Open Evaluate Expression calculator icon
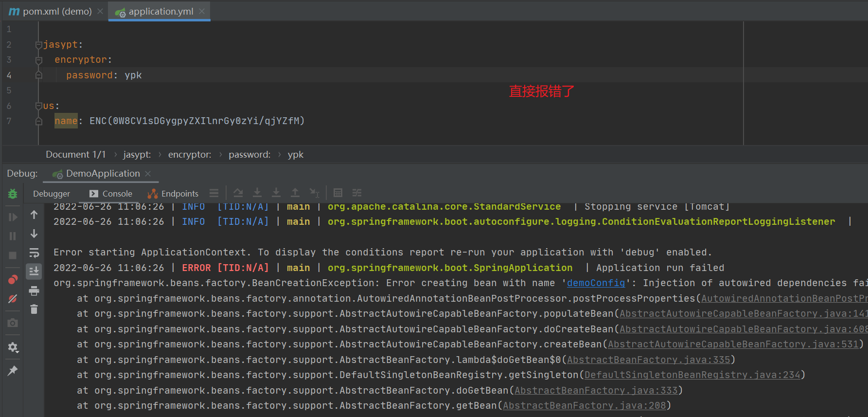Screen dimensions: 868x417 pos(338,193)
